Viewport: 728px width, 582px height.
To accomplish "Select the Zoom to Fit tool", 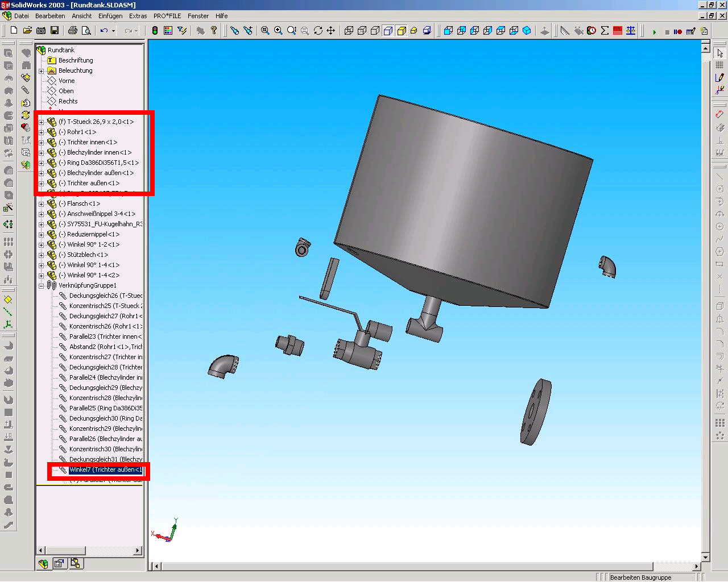I will click(265, 31).
